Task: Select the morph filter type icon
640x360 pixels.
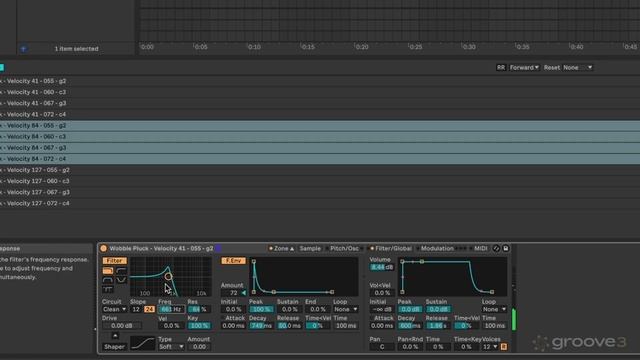Action: (x=108, y=289)
